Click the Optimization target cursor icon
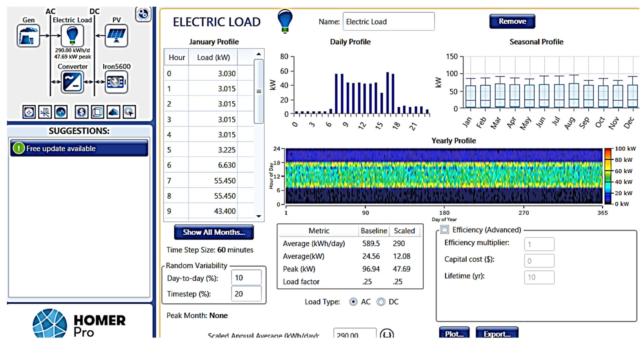Image resolution: width=644 pixels, height=344 pixels. point(129,112)
